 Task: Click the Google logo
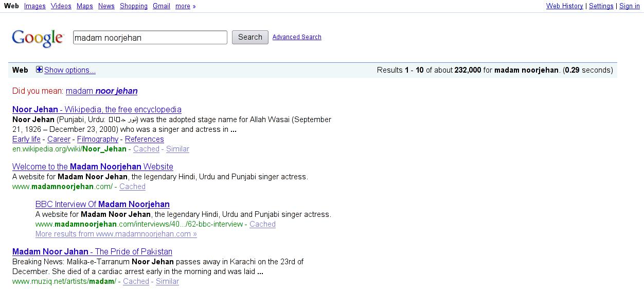pyautogui.click(x=38, y=38)
